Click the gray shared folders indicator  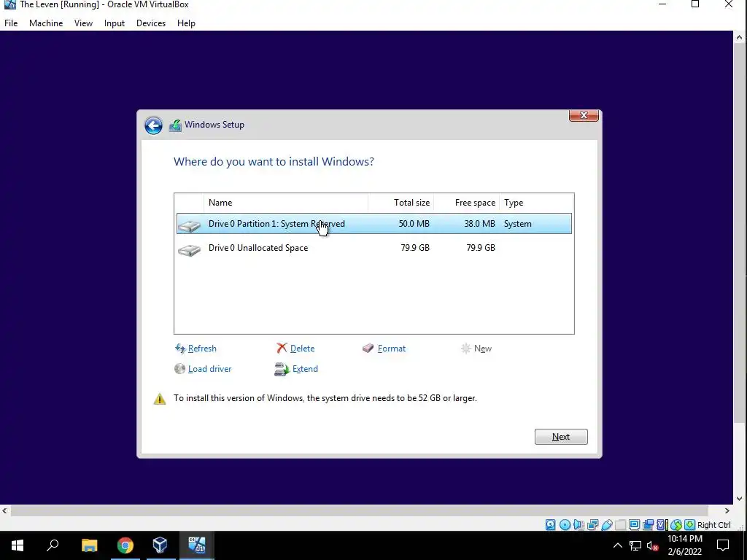pyautogui.click(x=620, y=525)
